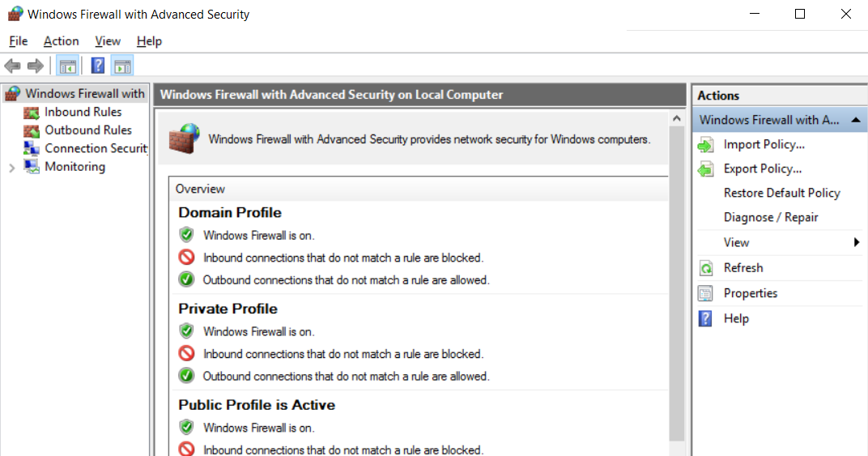Open the File menu
Viewport: 868px width, 456px height.
coord(19,41)
